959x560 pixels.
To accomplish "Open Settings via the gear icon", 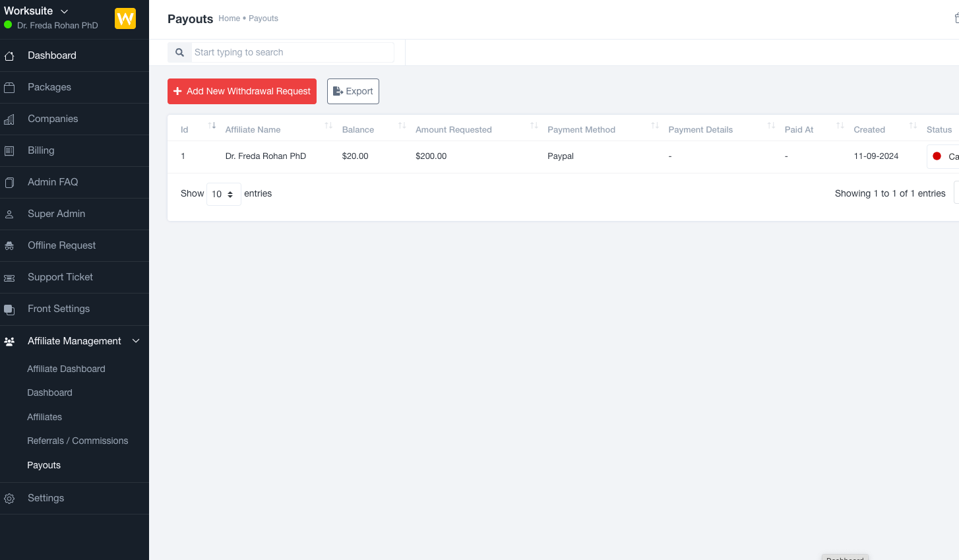I will (x=9, y=498).
